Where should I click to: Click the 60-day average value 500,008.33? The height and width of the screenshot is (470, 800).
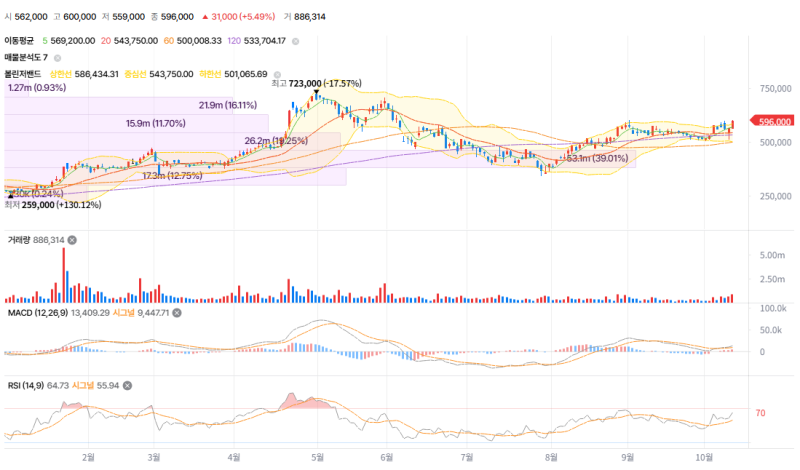pyautogui.click(x=199, y=41)
